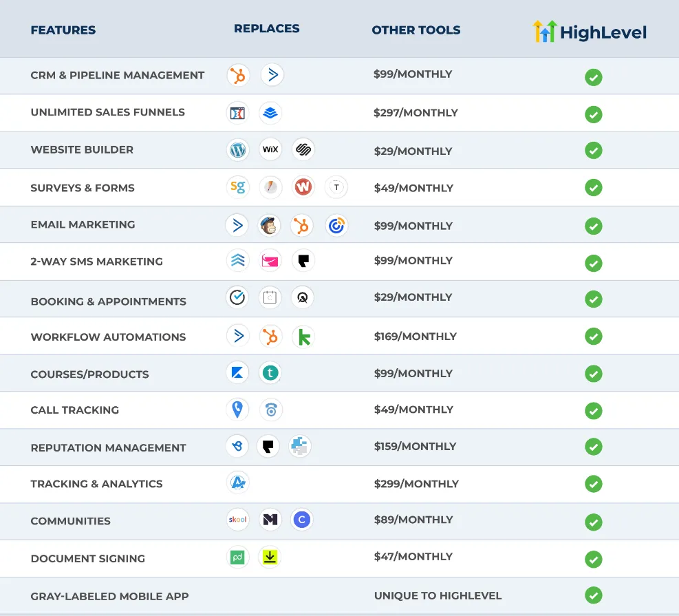Screen dimensions: 679x616
Task: Open the WordPress icon under Website Builder
Action: (237, 149)
